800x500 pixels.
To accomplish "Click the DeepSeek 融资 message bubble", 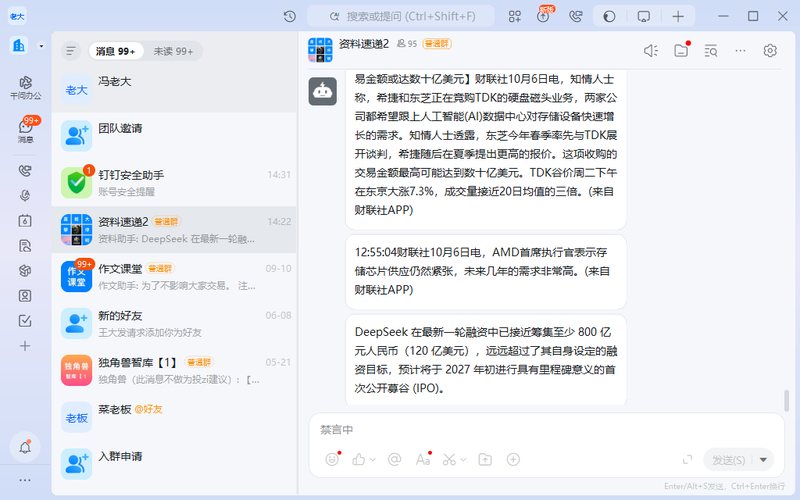I will (486, 360).
